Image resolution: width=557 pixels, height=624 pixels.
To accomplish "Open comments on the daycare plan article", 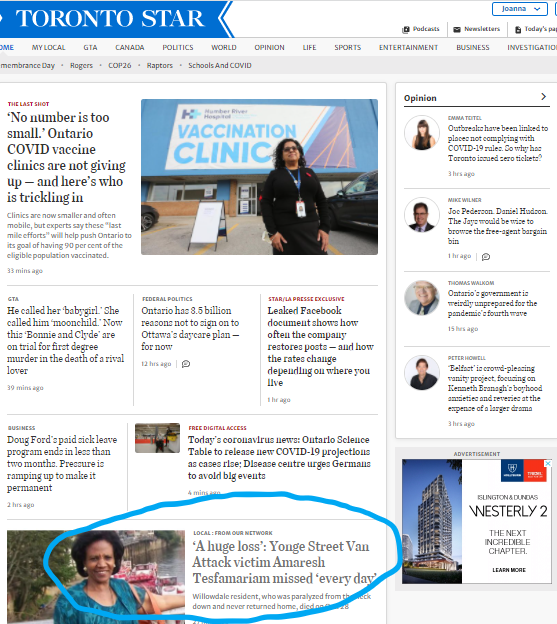I will 186,364.
